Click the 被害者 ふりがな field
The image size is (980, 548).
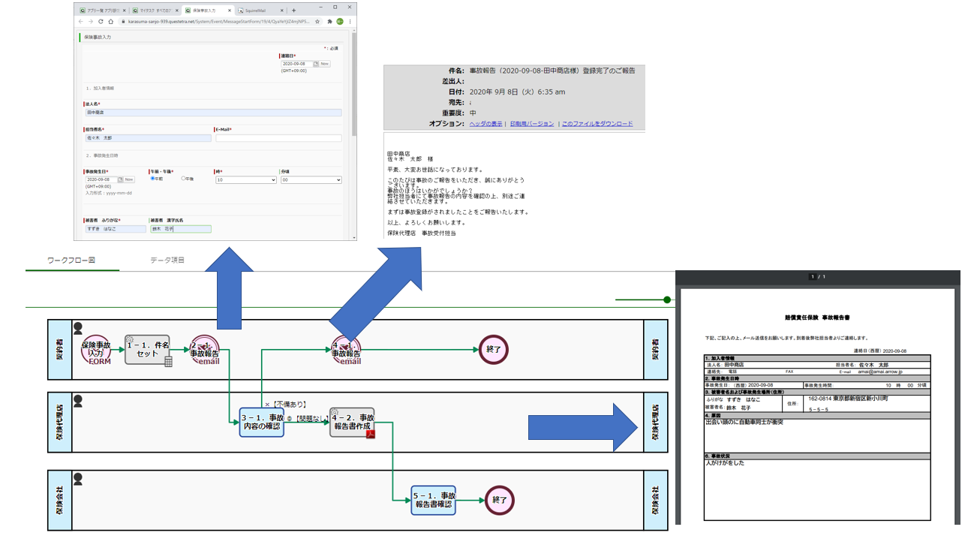(115, 229)
